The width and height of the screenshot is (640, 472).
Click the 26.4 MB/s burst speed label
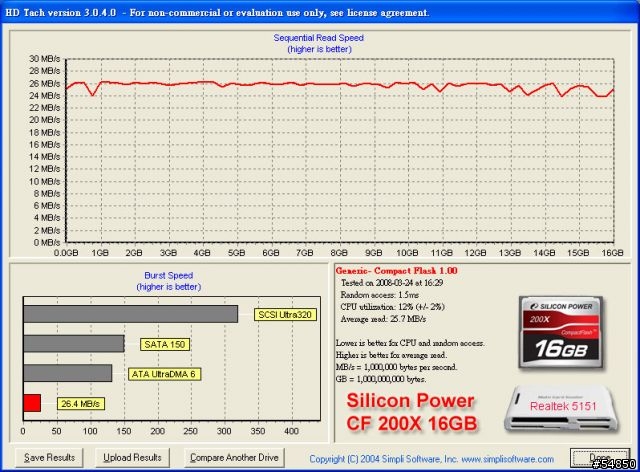(80, 404)
